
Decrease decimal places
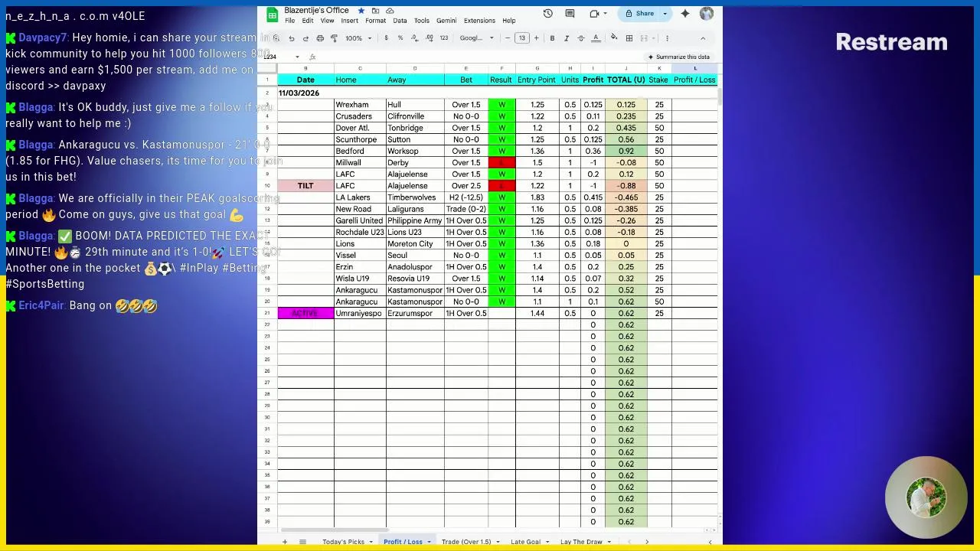[414, 38]
